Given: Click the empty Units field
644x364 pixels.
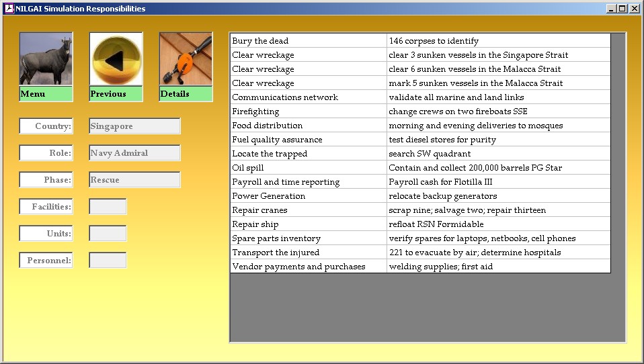Looking at the screenshot, I should [108, 234].
